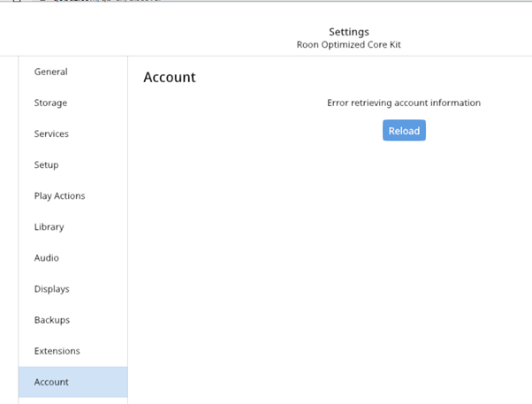Click the blue Reload button
532x404 pixels.
[404, 130]
